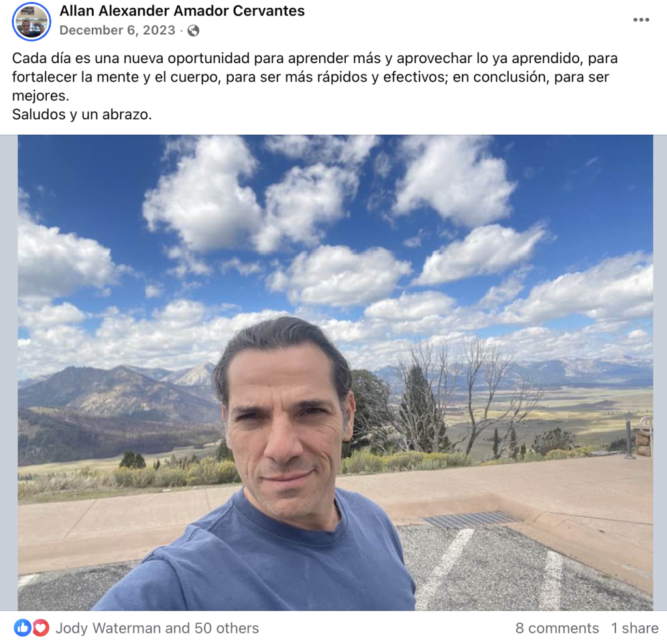Open the selfie photo in the viewer
Viewport: 667px width, 644px height.
click(335, 372)
